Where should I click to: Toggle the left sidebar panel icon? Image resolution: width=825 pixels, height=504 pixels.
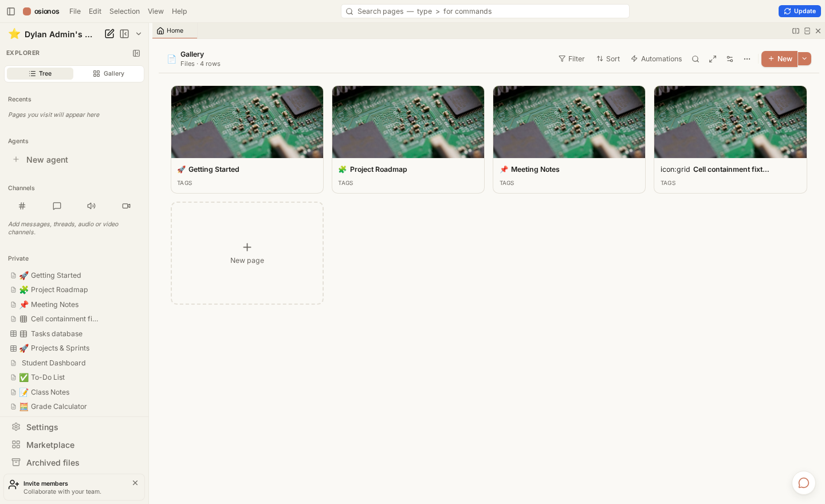tap(11, 11)
